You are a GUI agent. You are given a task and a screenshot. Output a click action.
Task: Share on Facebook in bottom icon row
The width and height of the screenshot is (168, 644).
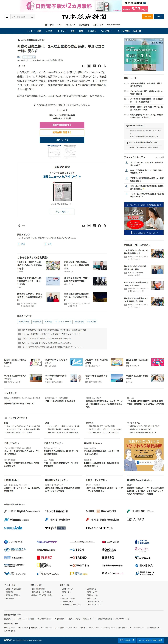tap(99, 226)
